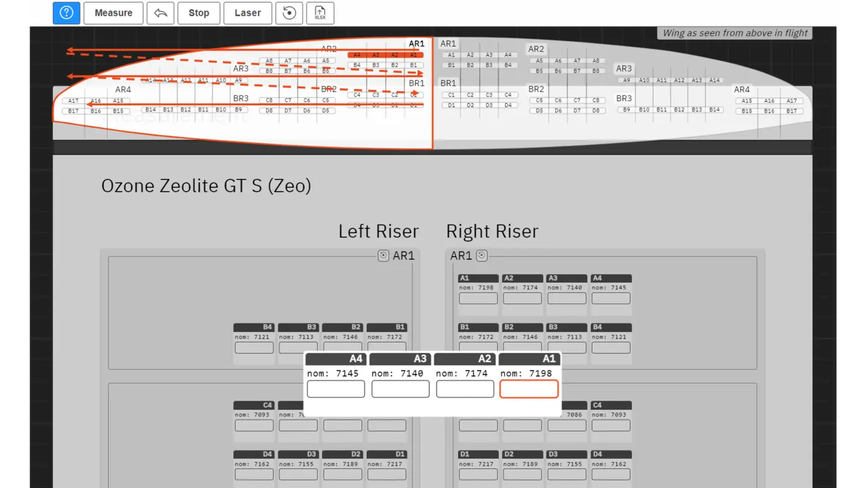868x488 pixels.
Task: Select AR2 label on right wing diagram
Action: [536, 49]
